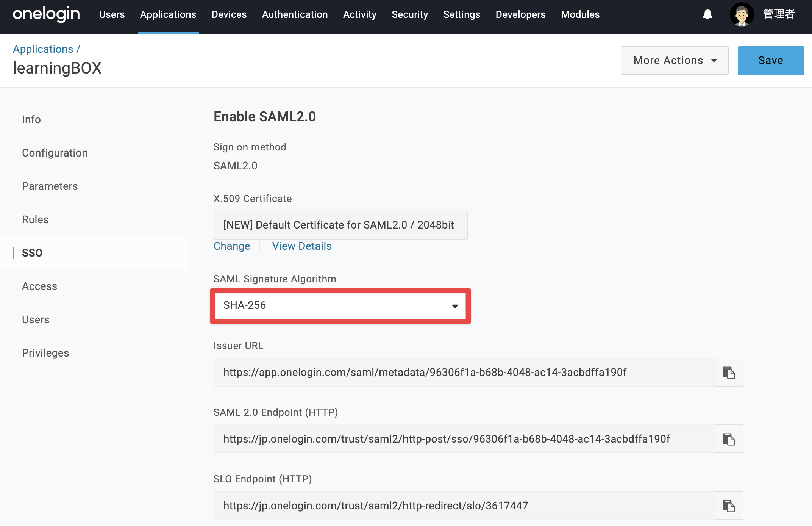Image resolution: width=812 pixels, height=526 pixels.
Task: Click the Issuer URL field
Action: (x=464, y=372)
